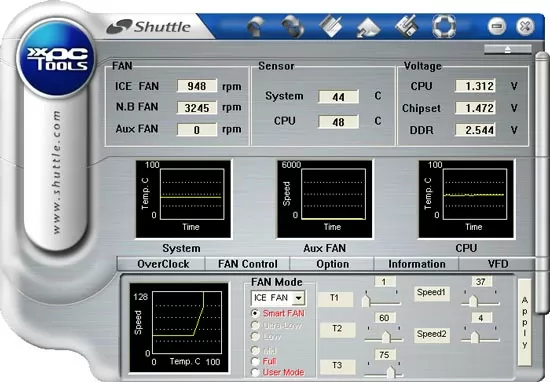Select the User Mode radio option
The height and width of the screenshot is (382, 550).
click(255, 372)
